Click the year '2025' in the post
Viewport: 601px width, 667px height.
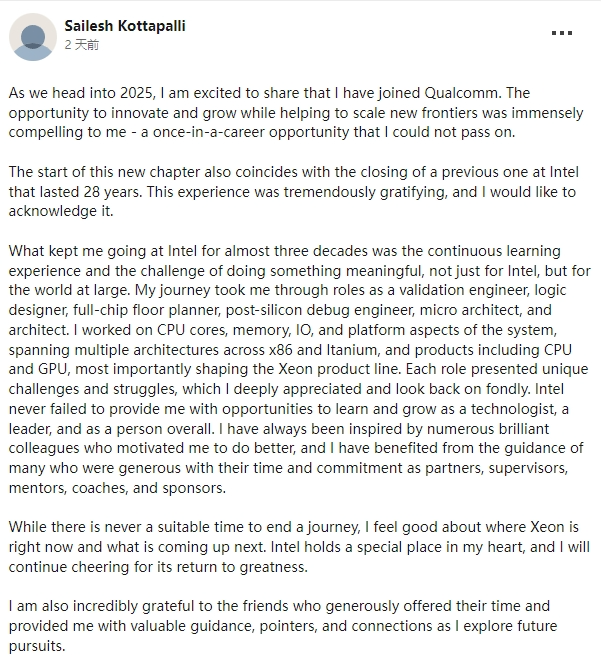click(x=136, y=93)
